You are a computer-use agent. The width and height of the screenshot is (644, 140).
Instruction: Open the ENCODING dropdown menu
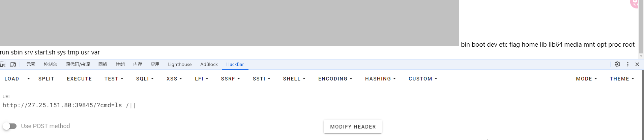pyautogui.click(x=335, y=79)
